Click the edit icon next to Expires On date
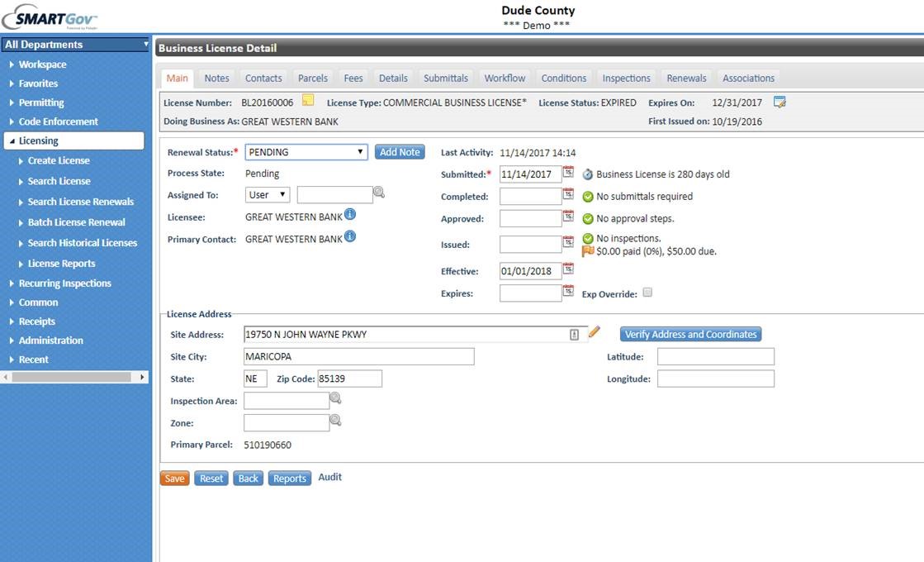Viewport: 924px width, 562px height. pyautogui.click(x=779, y=102)
